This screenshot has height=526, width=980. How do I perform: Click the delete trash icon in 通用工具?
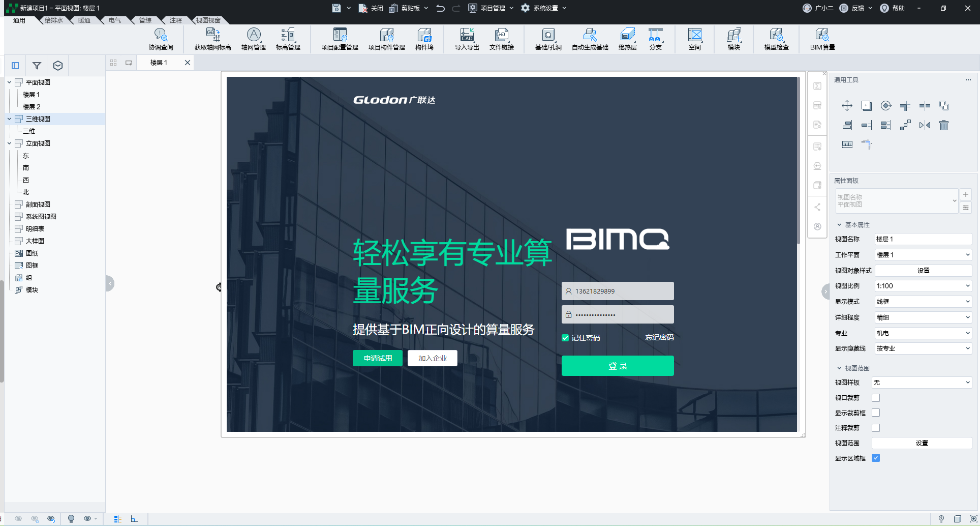[x=944, y=125]
